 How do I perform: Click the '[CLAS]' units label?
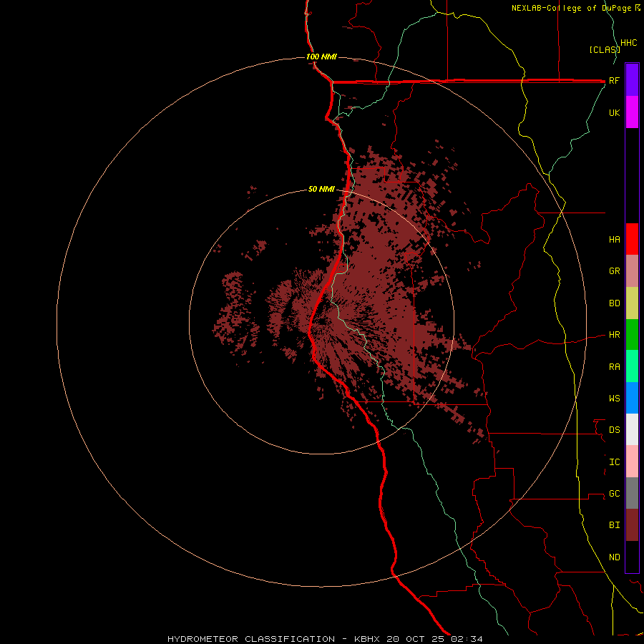click(605, 49)
